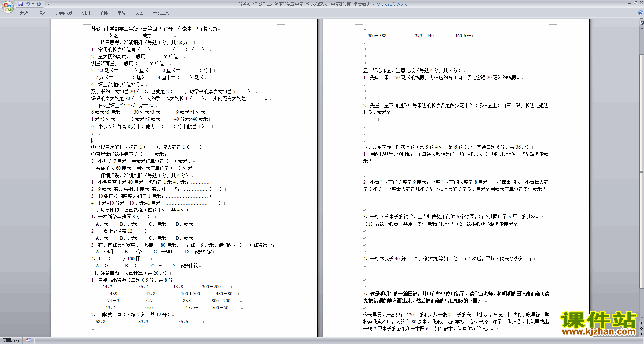Screen dimensions: 644x344
Task: Open the 审阅 ribbon tab
Action: click(121, 13)
